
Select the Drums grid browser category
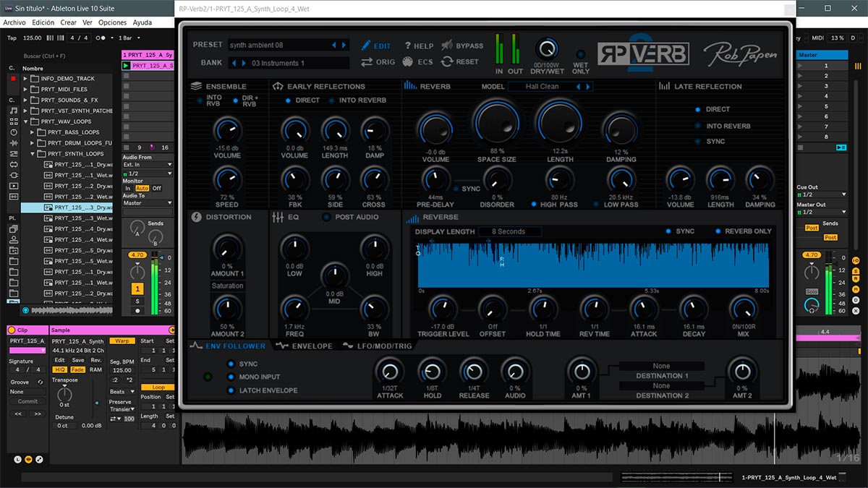point(14,122)
